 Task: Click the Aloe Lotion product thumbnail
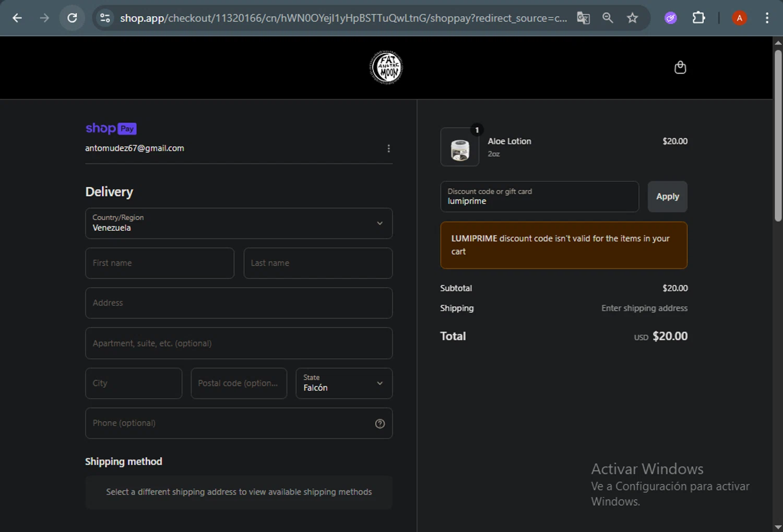tap(460, 147)
